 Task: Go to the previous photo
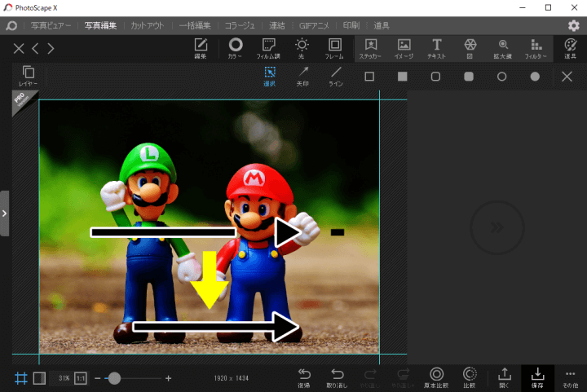click(x=35, y=49)
